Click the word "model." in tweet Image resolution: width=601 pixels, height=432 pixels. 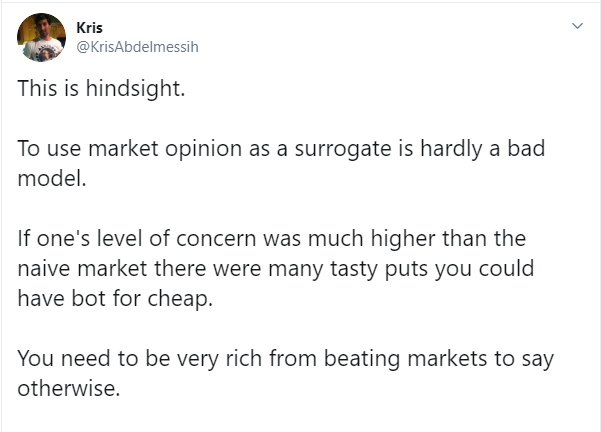coord(52,179)
